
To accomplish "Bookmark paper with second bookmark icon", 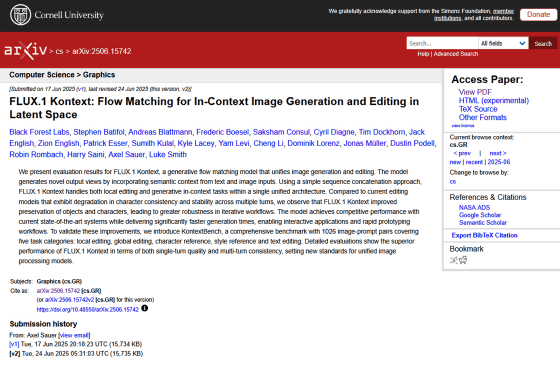I will point(463,260).
